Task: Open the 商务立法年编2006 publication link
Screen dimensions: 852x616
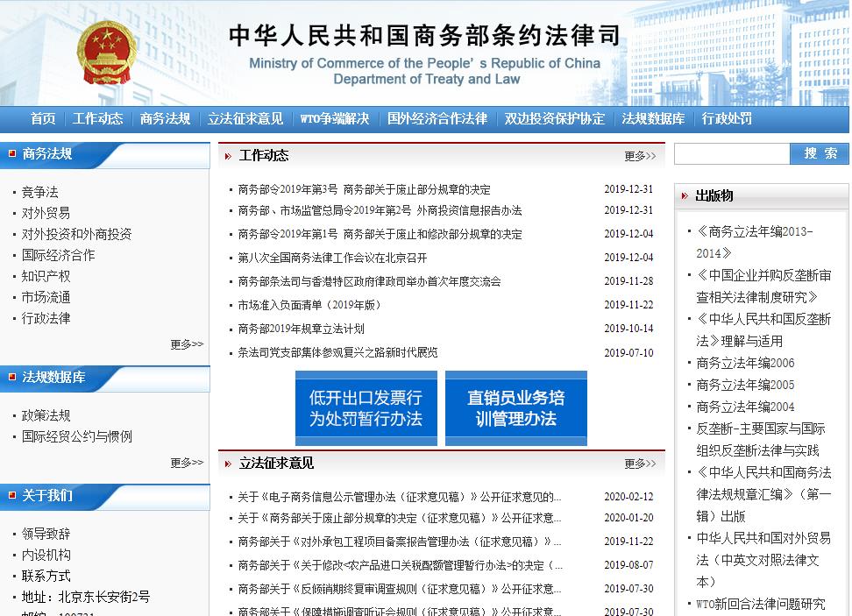Action: 745,363
